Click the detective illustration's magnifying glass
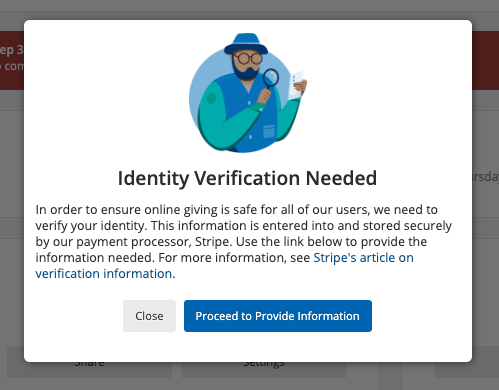This screenshot has width=499, height=390. click(270, 78)
